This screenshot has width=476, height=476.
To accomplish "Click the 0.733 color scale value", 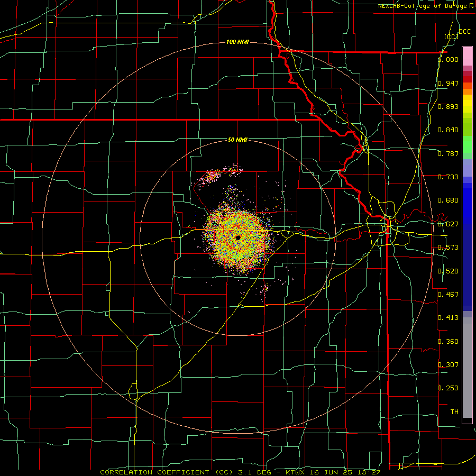I will (x=448, y=177).
